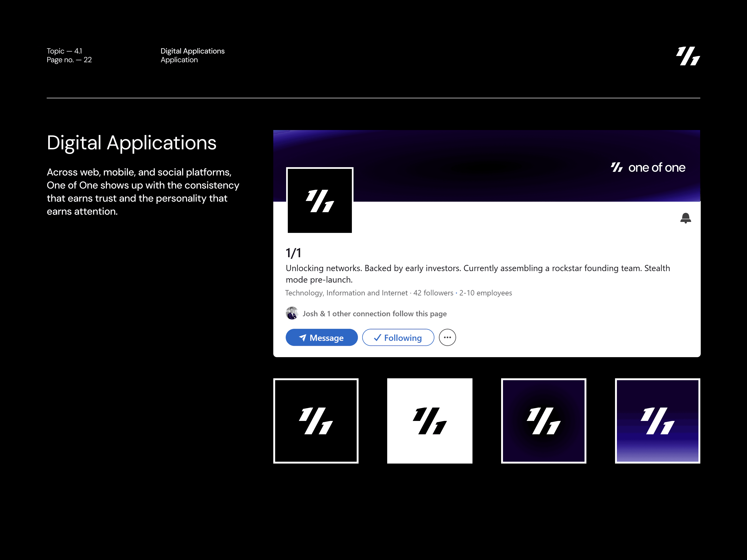
Task: Click the checkmark icon in Following
Action: tap(377, 338)
